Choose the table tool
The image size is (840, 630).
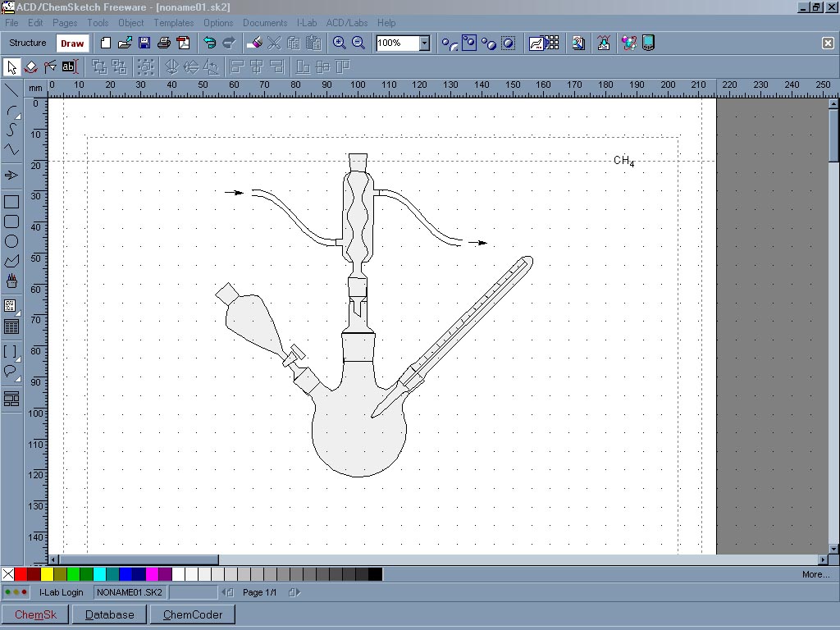pyautogui.click(x=11, y=326)
